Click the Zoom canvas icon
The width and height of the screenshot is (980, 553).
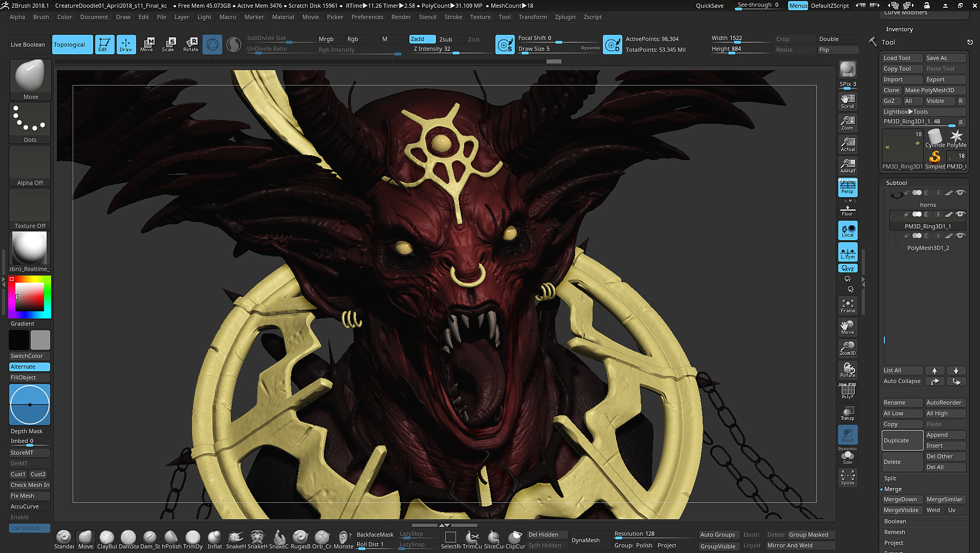click(x=847, y=122)
